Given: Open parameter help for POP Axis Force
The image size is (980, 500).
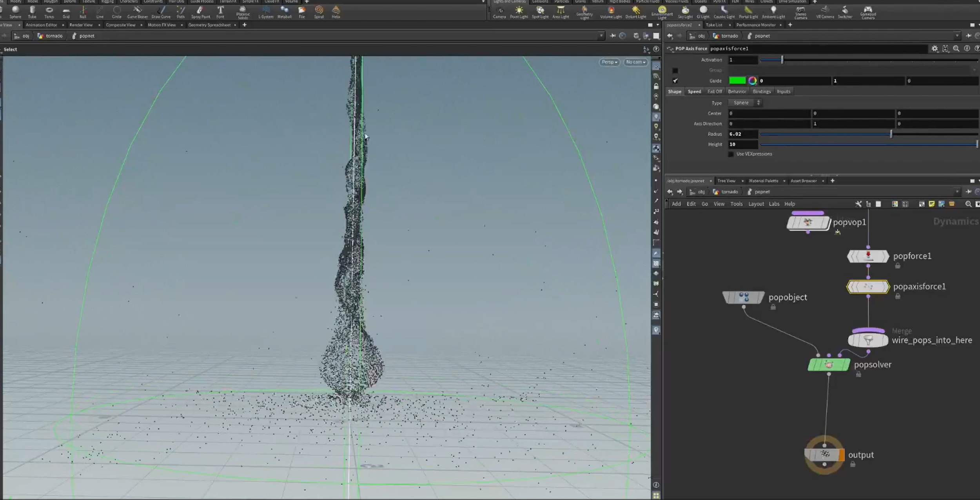Looking at the screenshot, I should [x=976, y=48].
